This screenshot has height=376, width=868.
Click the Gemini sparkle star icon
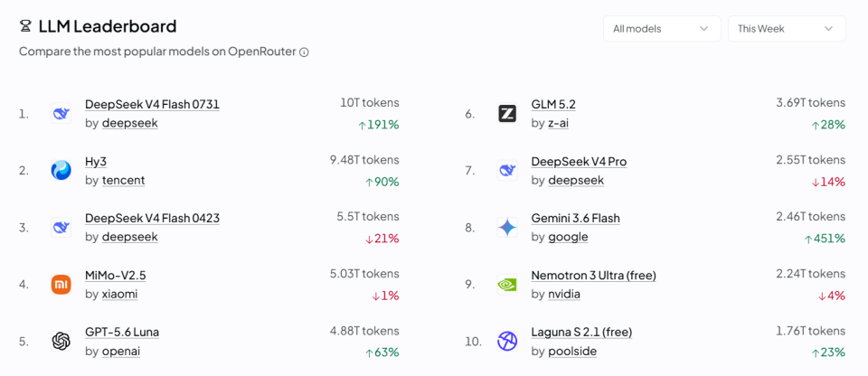coord(507,228)
